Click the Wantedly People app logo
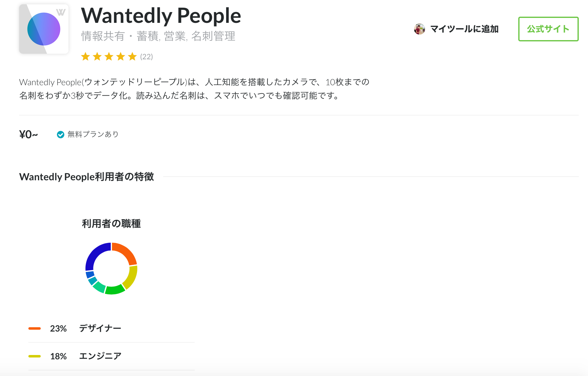This screenshot has width=588, height=376. (x=44, y=29)
